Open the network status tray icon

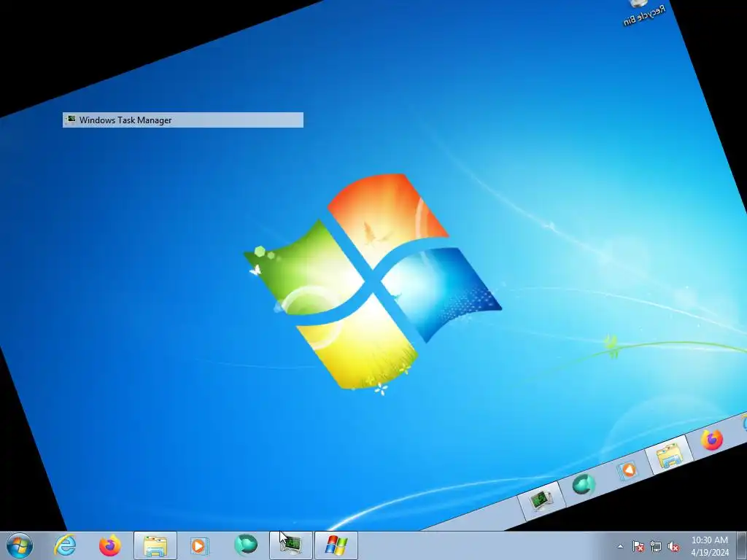pyautogui.click(x=656, y=547)
